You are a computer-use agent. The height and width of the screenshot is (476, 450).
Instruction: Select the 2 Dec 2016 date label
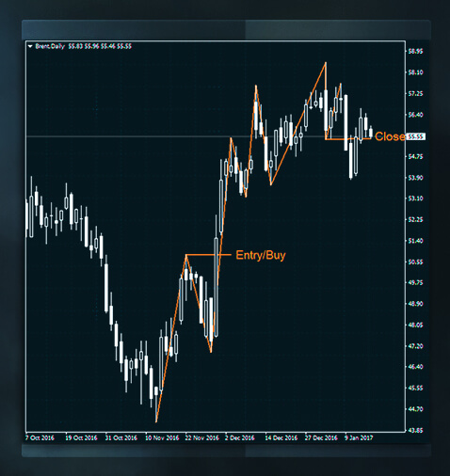click(x=239, y=437)
